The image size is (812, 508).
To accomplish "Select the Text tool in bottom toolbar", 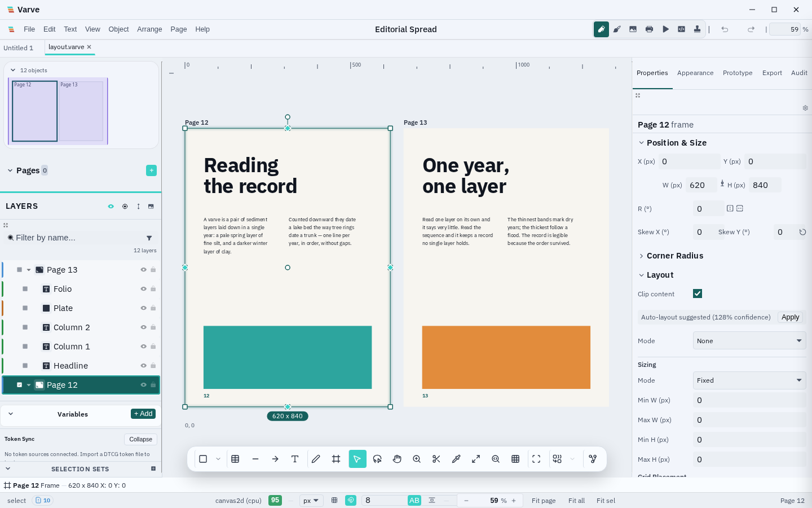I will (295, 459).
